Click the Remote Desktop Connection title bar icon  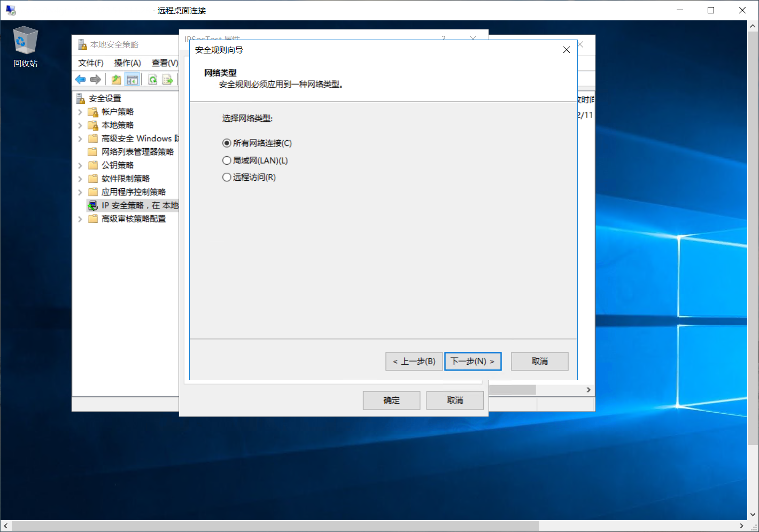click(11, 10)
